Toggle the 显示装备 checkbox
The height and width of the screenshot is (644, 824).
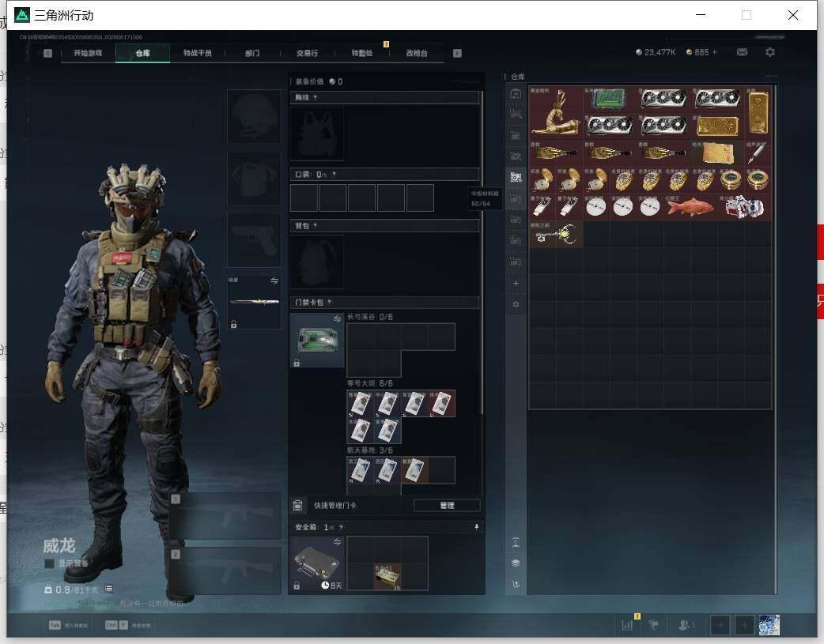[x=49, y=563]
